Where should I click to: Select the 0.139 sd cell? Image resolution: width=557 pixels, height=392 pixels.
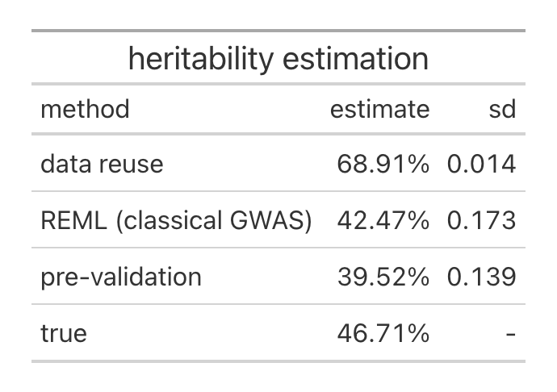481,277
